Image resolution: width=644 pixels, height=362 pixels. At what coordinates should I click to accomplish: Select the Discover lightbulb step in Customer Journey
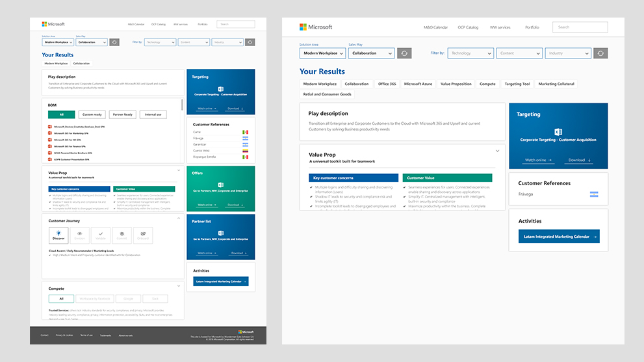pos(58,235)
